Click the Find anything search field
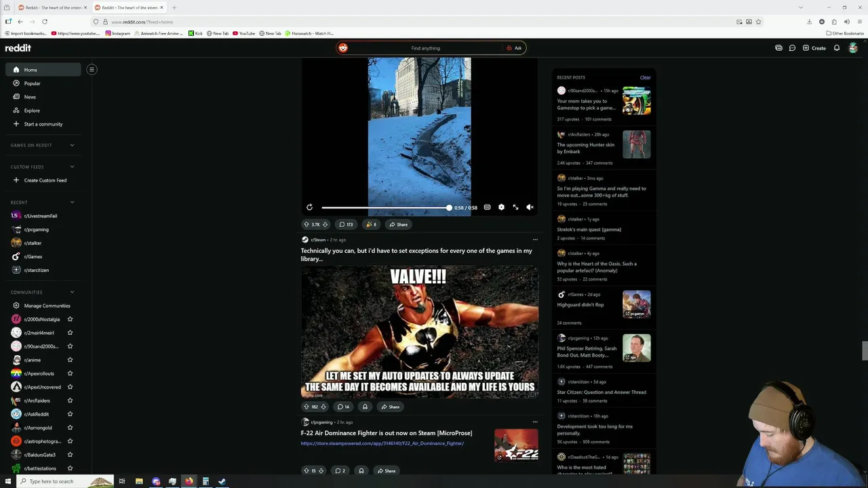The height and width of the screenshot is (488, 868). coord(425,48)
